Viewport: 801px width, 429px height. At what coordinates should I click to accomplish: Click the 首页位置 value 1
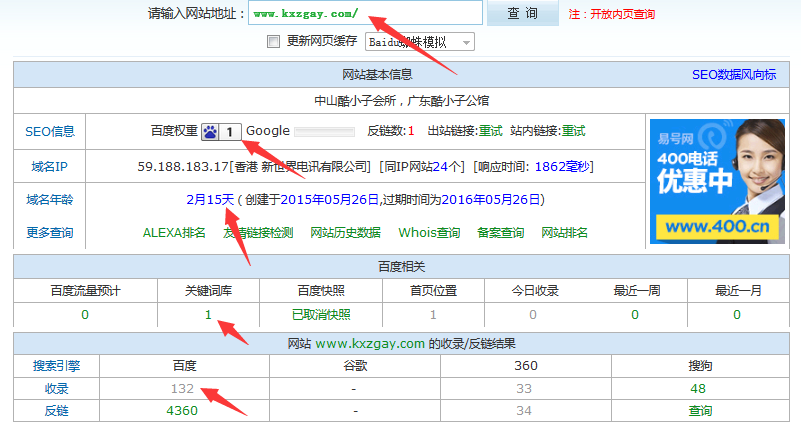[x=433, y=315]
